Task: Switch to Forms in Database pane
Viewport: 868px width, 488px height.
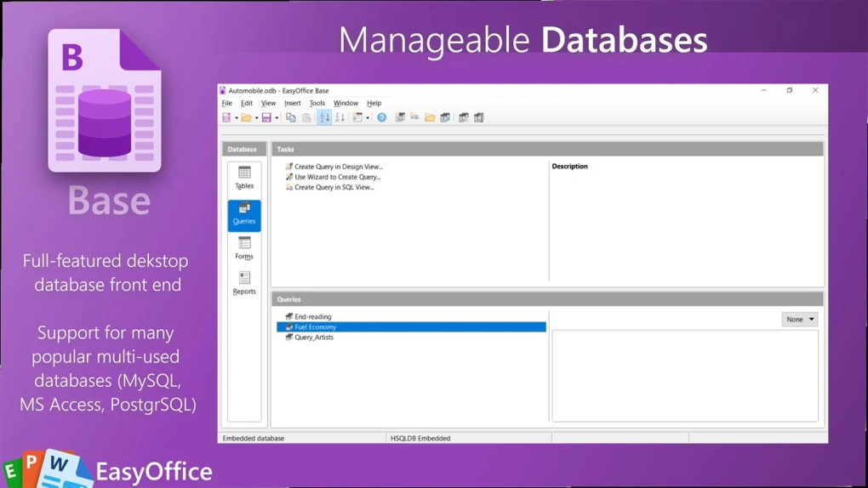Action: coord(244,248)
